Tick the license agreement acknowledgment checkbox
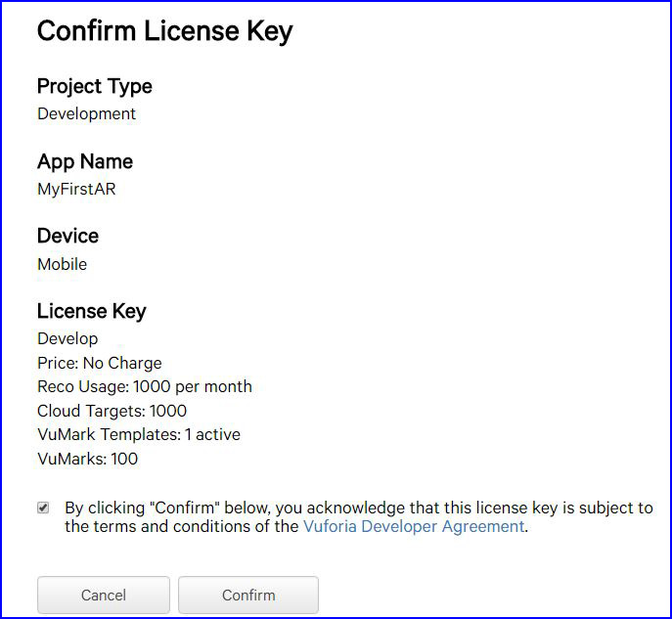 tap(43, 508)
